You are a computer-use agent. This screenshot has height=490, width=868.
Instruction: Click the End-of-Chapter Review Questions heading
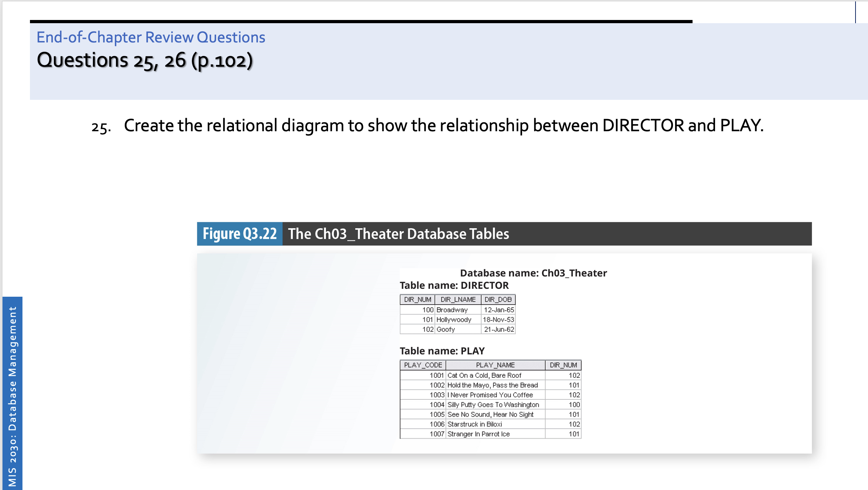tap(150, 37)
